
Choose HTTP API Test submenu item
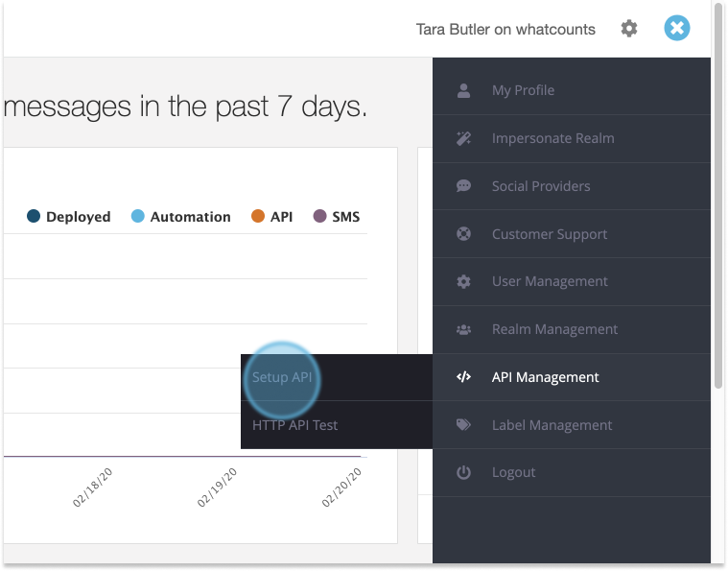point(295,425)
